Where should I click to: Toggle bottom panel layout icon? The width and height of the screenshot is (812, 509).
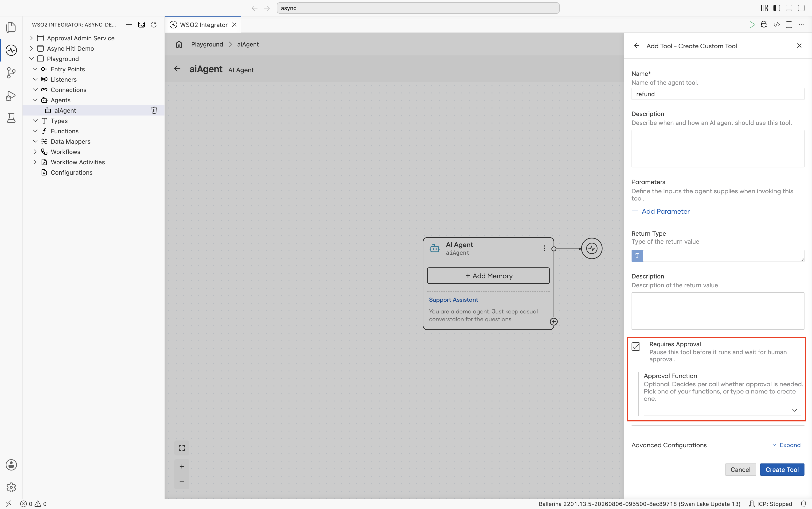(789, 8)
